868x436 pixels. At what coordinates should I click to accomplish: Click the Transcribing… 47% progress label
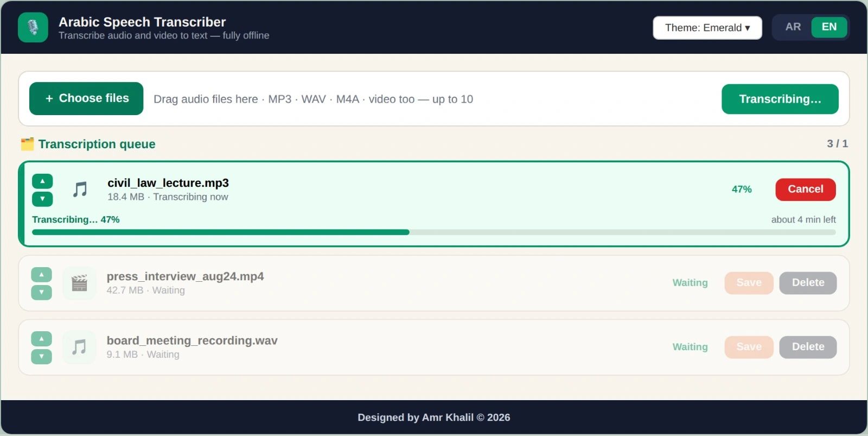point(75,219)
